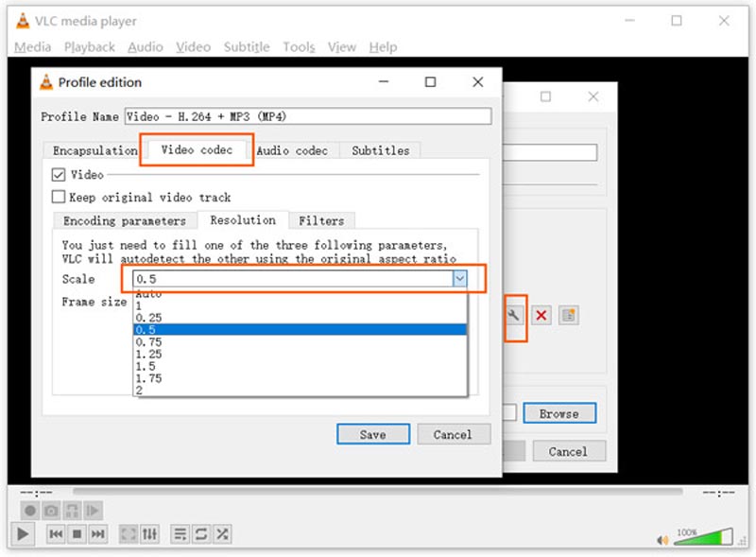Viewport: 756px width, 557px height.
Task: Choose scale option 1.5 in list
Action: 148,366
